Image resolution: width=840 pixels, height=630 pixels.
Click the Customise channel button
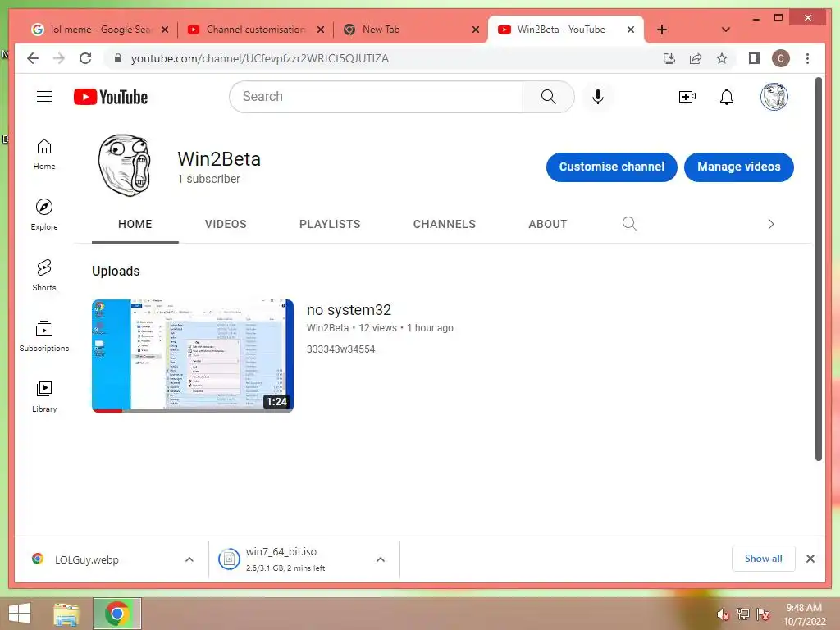point(612,167)
